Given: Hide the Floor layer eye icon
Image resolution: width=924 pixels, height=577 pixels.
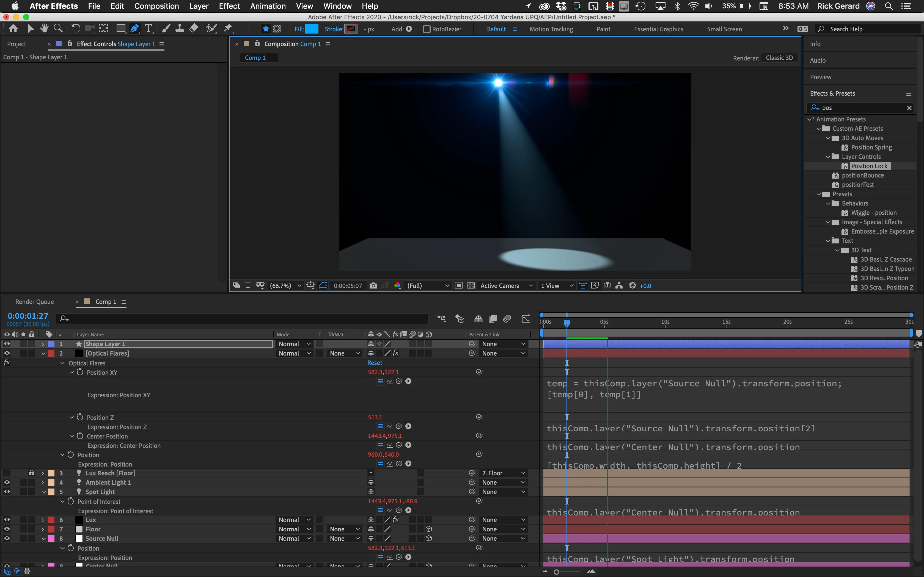Looking at the screenshot, I should click(7, 529).
